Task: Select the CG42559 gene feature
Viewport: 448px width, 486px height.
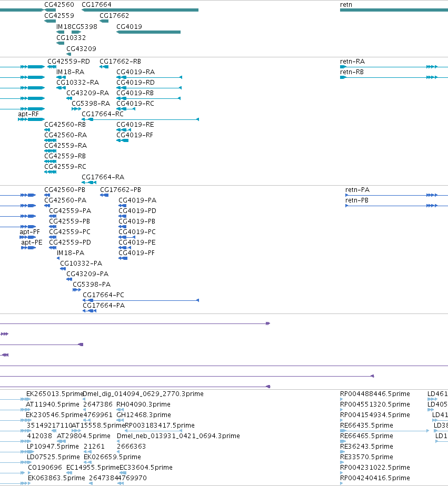Action: [50, 21]
